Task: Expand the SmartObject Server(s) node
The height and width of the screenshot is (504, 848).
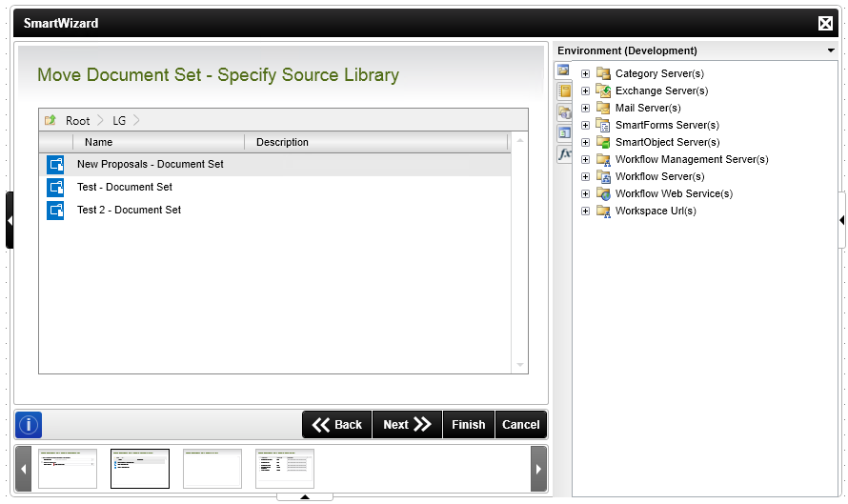Action: 585,142
